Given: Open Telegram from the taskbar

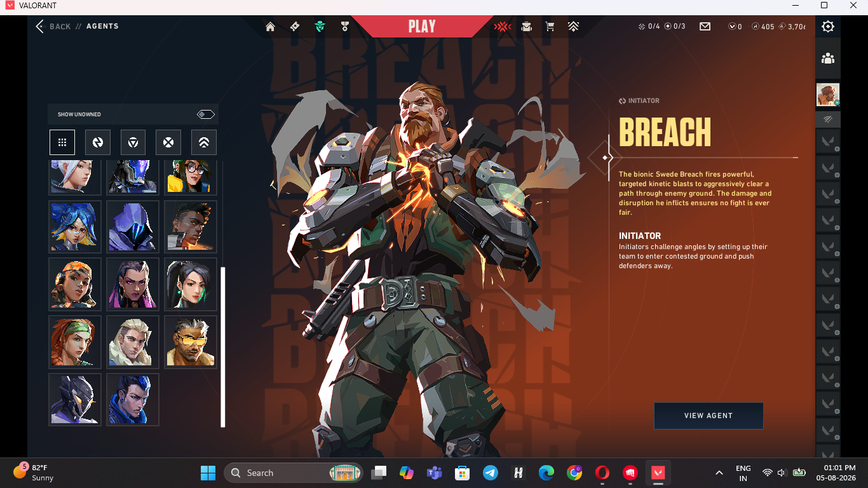Looking at the screenshot, I should (x=490, y=473).
